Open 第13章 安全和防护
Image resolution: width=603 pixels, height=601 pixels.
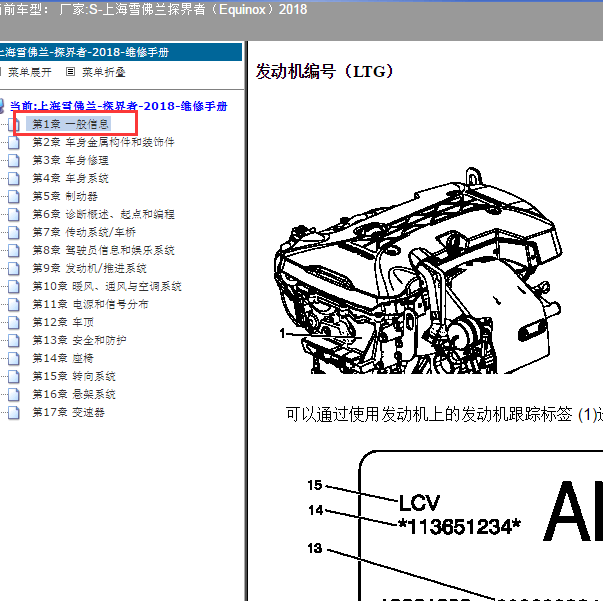pos(80,340)
